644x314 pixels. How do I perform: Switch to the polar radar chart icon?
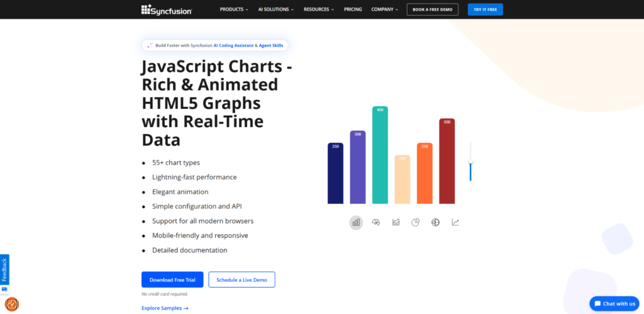point(376,222)
